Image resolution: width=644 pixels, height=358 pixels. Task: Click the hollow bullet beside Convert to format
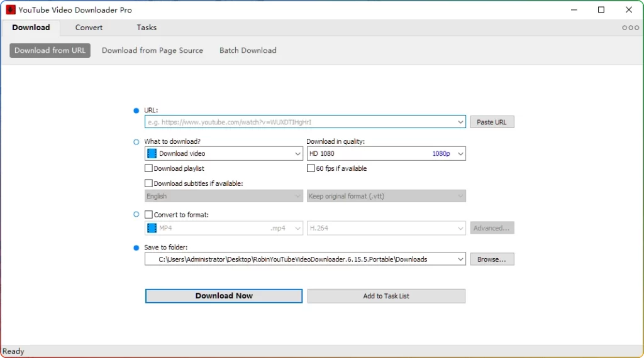[136, 214]
